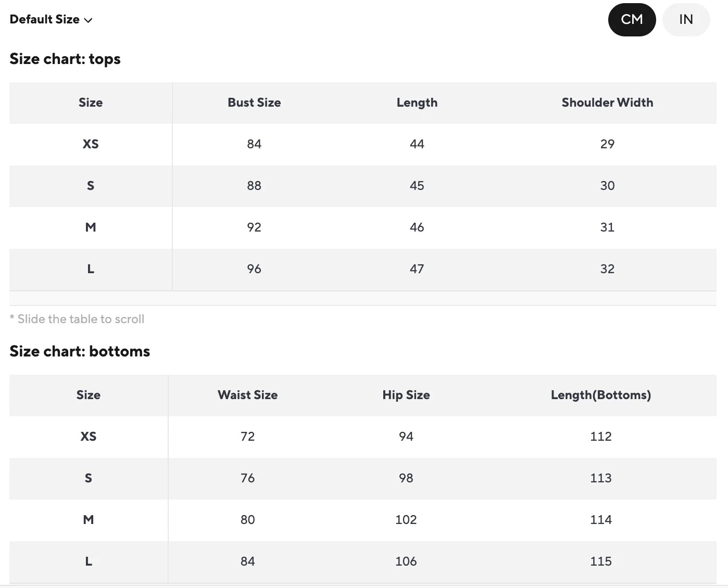Click the Waist Size column header

[x=247, y=395]
